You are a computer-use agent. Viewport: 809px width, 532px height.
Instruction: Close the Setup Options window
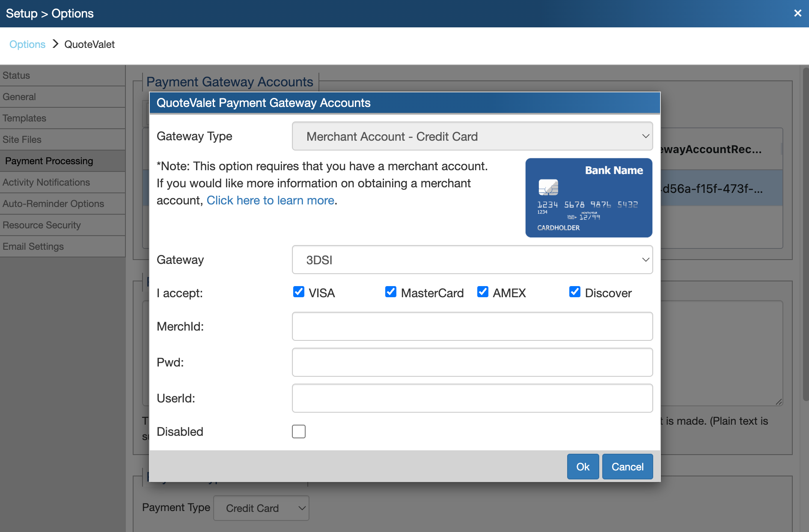pyautogui.click(x=797, y=13)
